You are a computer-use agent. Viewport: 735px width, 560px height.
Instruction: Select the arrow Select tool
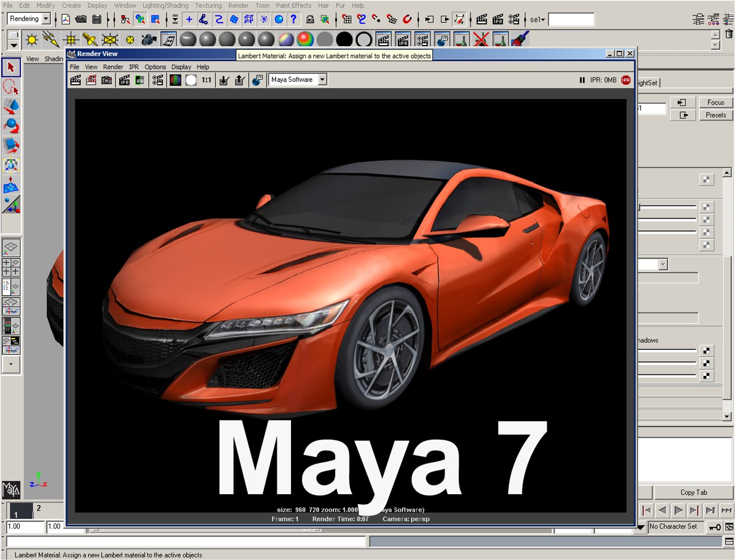tap(11, 67)
